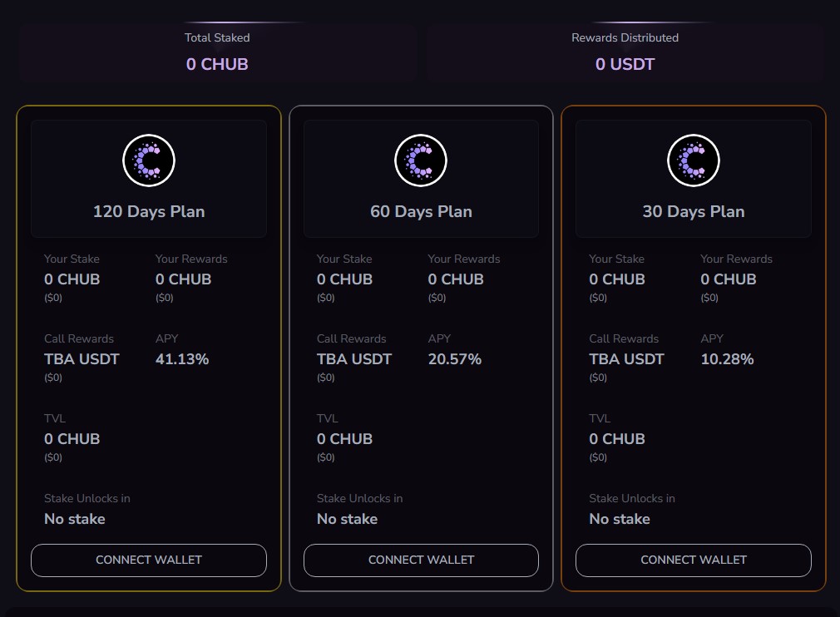Click TBA USDT Call Rewards in 120 Days card
840x617 pixels.
[82, 359]
